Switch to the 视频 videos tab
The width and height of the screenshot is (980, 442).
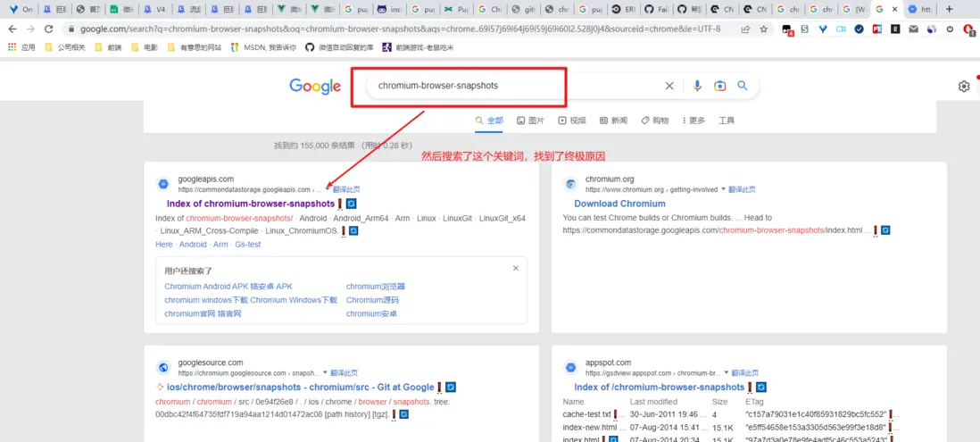[x=572, y=121]
